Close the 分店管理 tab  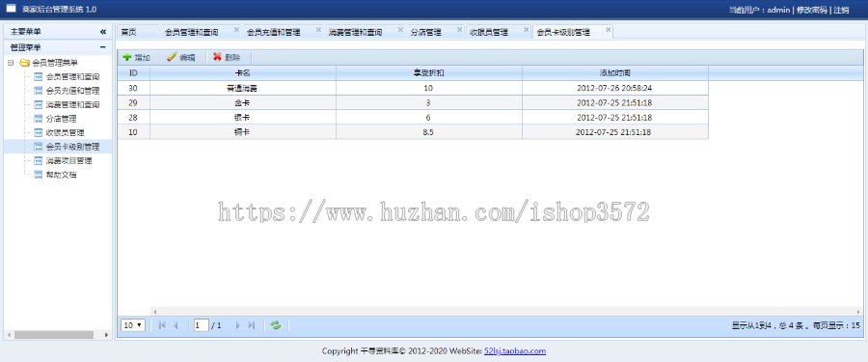[x=459, y=29]
